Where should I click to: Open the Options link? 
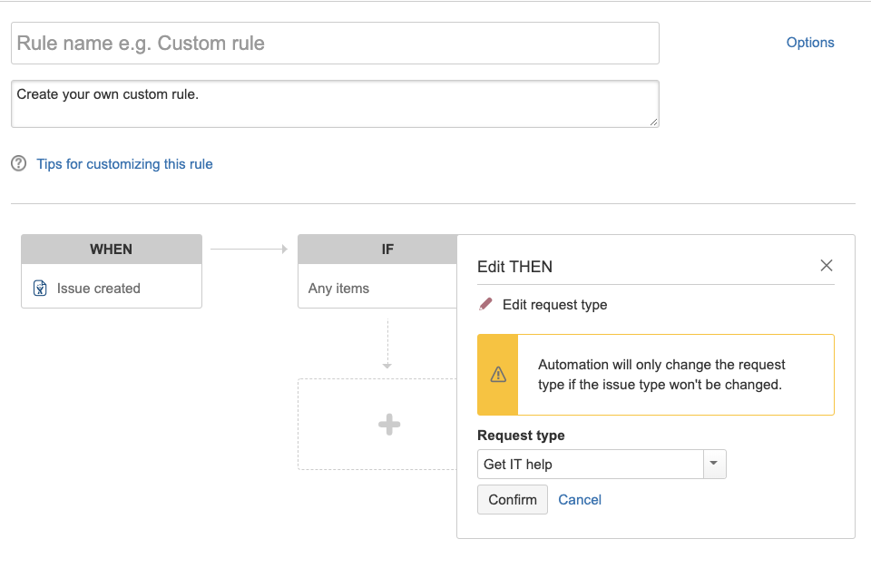pos(810,43)
